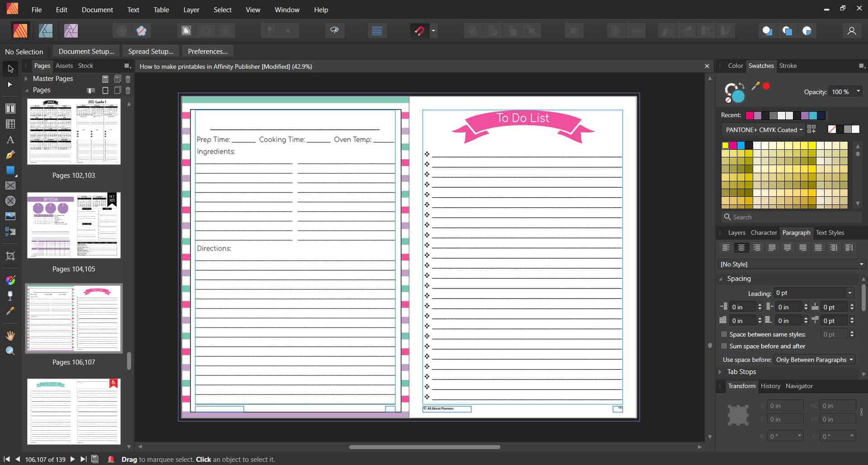The width and height of the screenshot is (868, 465).
Task: Open the snapping options dropdown arrow
Action: pyautogui.click(x=433, y=31)
